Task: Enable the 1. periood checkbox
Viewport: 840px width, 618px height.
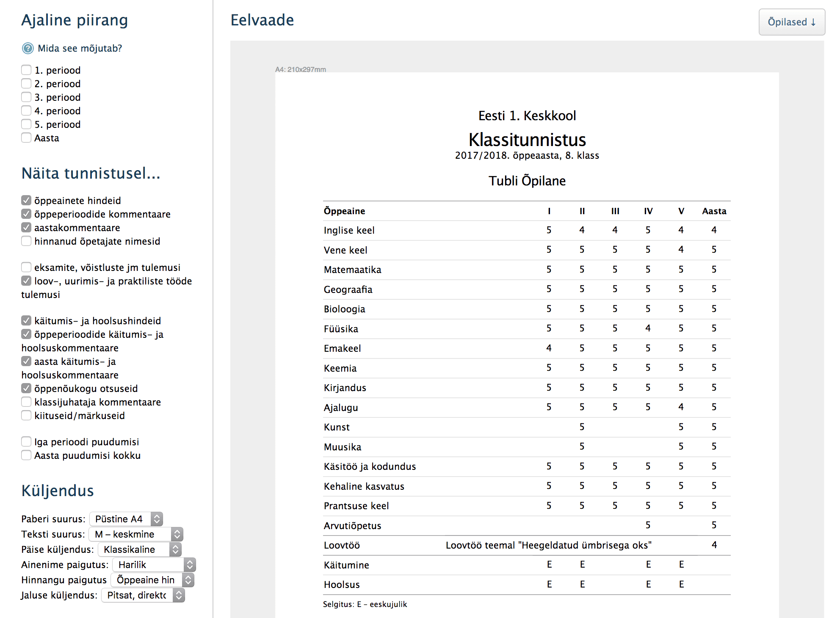Action: click(x=26, y=70)
